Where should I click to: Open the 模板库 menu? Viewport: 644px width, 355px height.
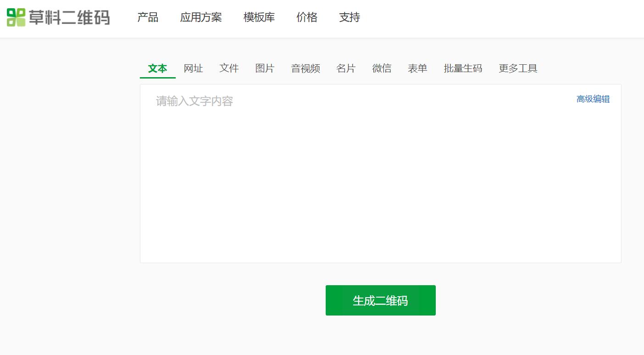click(259, 17)
